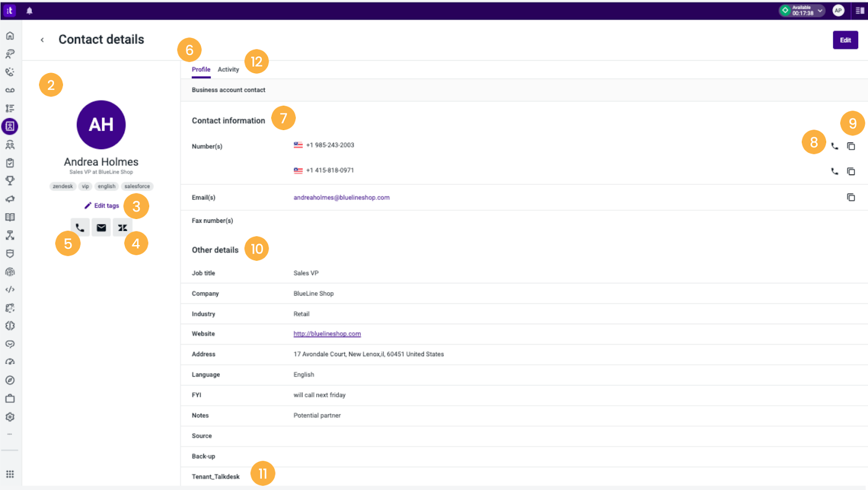Call the number +1 985-243-2003
868x490 pixels.
[x=834, y=146]
